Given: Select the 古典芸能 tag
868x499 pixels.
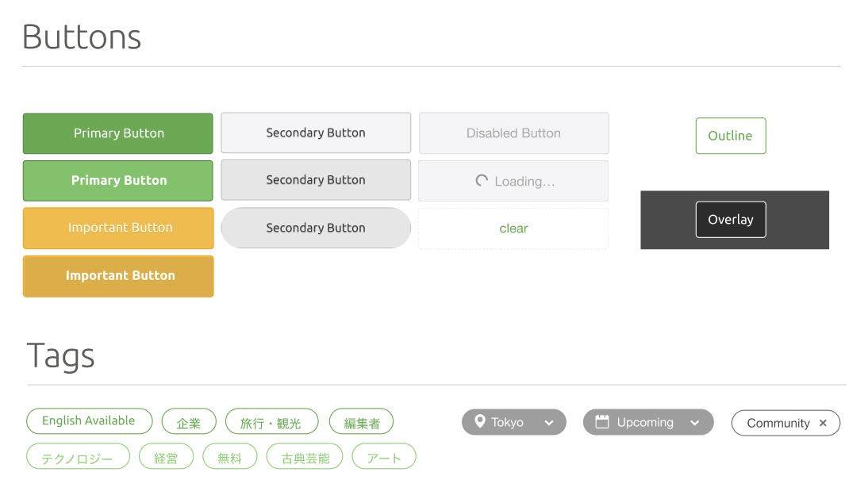Looking at the screenshot, I should (x=305, y=456).
